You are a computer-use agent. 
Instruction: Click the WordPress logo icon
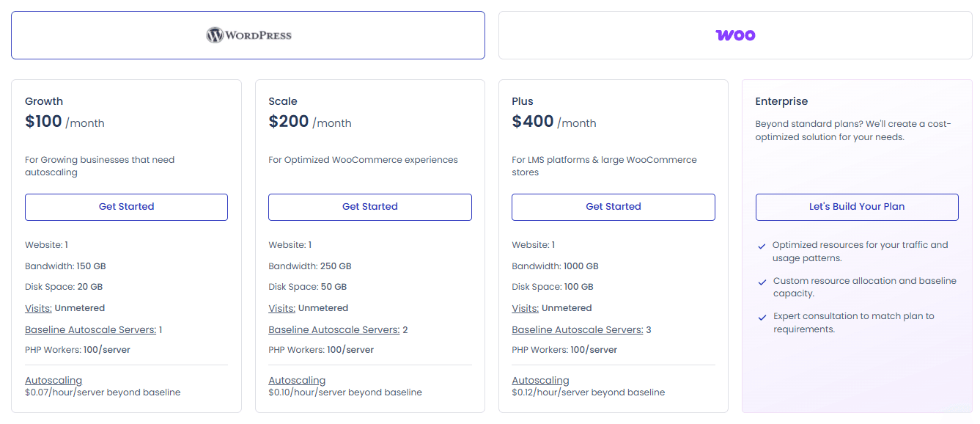click(x=214, y=35)
